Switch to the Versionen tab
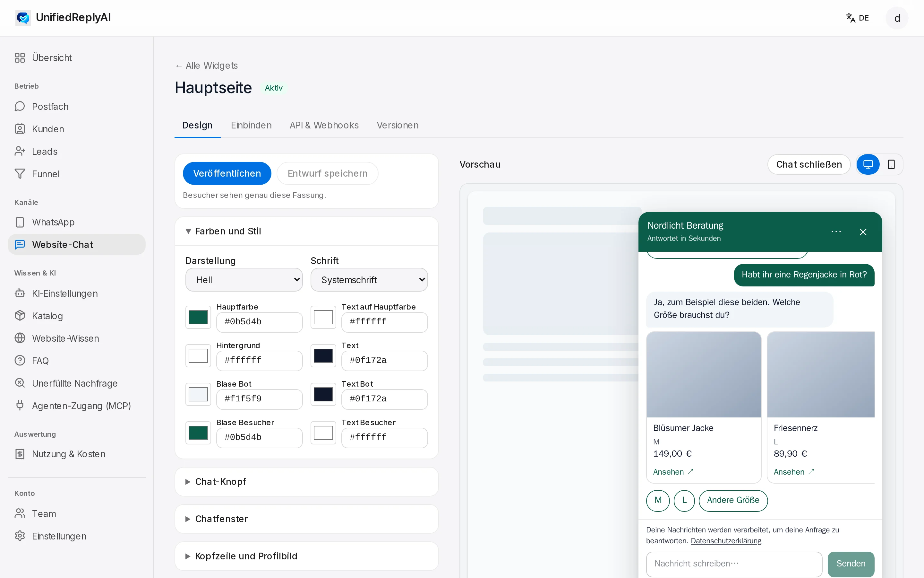The image size is (924, 578). (398, 125)
